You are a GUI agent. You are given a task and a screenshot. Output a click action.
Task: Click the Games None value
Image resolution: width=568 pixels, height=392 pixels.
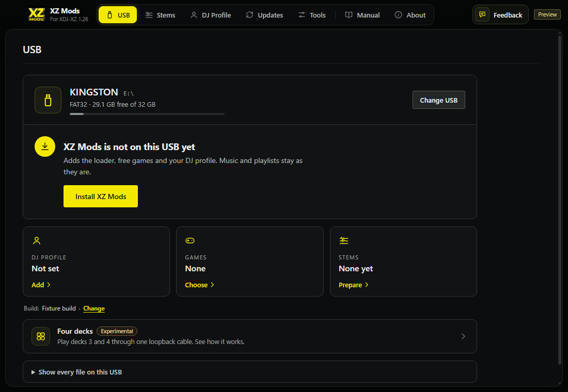[x=195, y=269]
